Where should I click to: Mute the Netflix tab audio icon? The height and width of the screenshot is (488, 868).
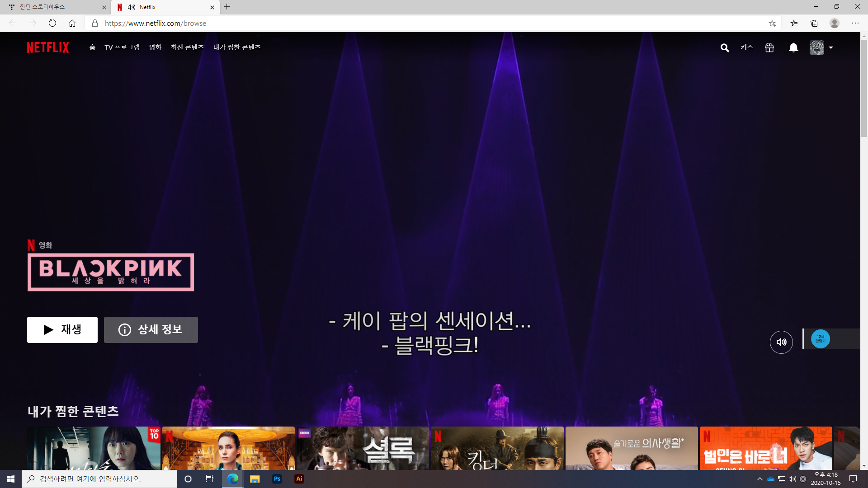[x=132, y=7]
